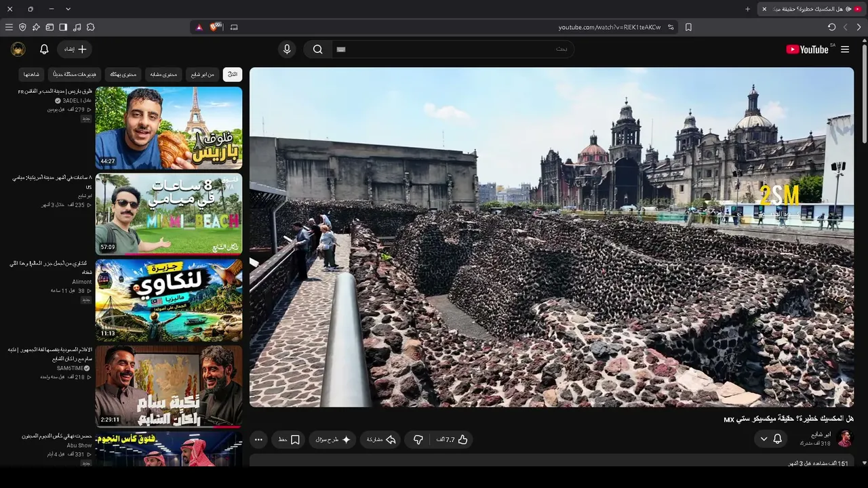Reload the page
Screen dimensions: 868x488
(831, 27)
